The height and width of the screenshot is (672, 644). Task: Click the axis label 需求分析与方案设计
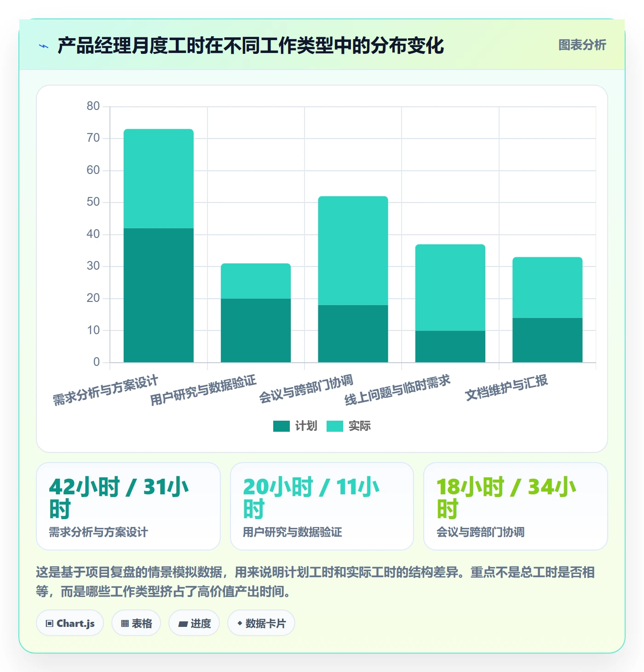[106, 390]
